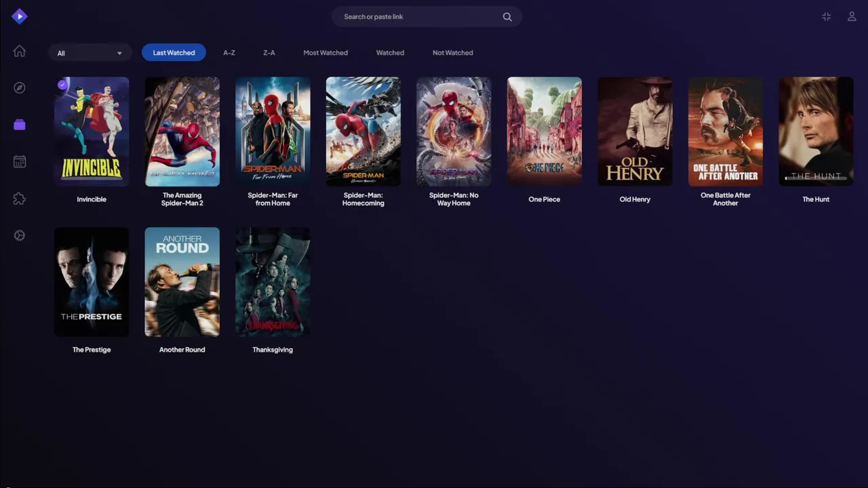The image size is (868, 488).
Task: Click the Another Round title text
Action: 182,350
